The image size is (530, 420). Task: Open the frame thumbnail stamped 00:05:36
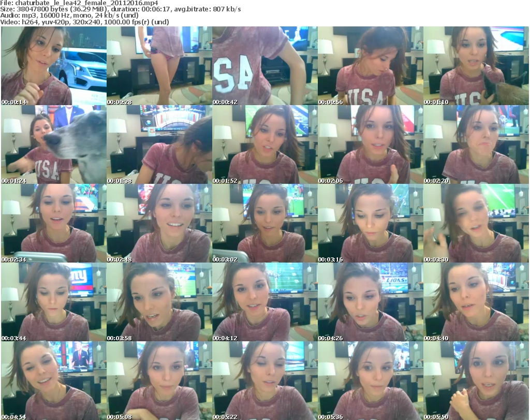point(370,381)
